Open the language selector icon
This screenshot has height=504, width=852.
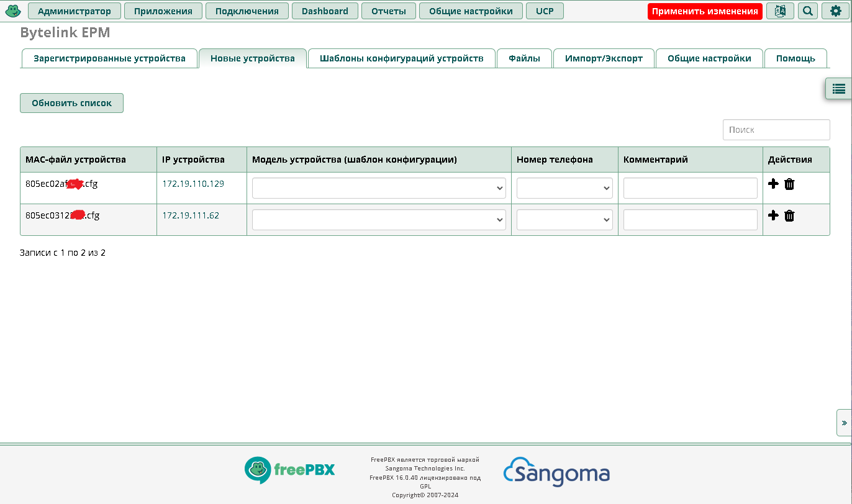click(x=780, y=11)
